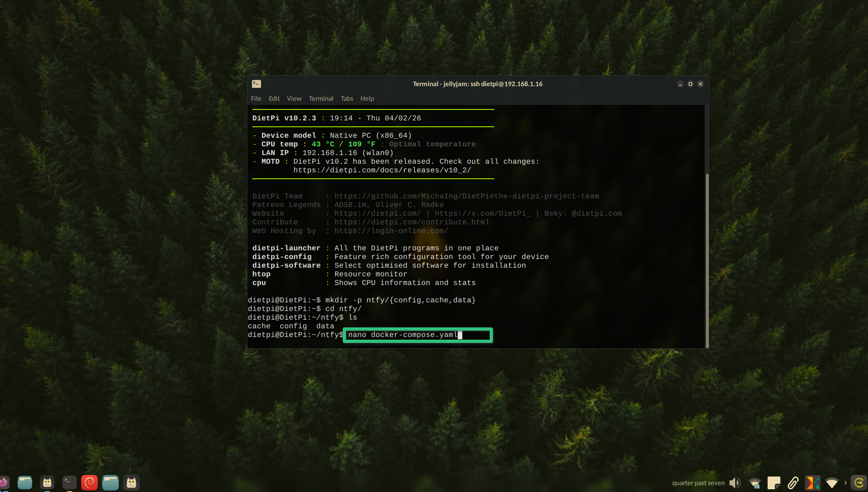Screen dimensions: 868x492
Task: Open Firefox from the taskbar
Action: click(x=4, y=482)
